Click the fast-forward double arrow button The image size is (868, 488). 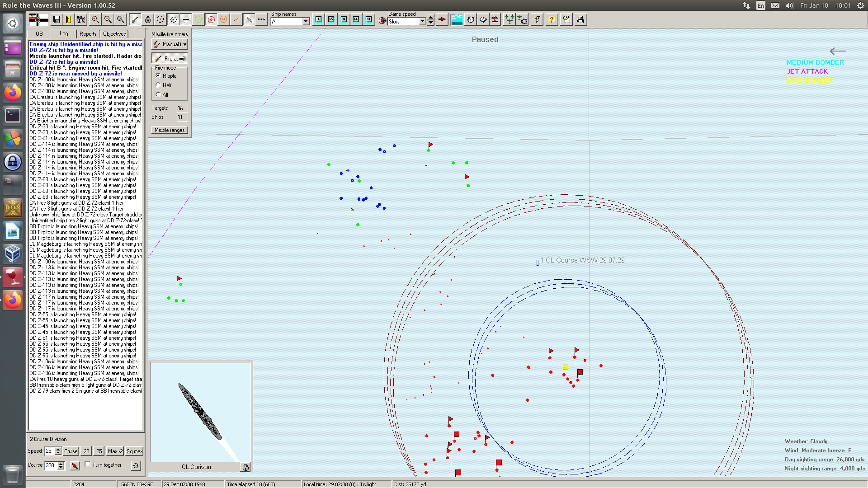356,19
